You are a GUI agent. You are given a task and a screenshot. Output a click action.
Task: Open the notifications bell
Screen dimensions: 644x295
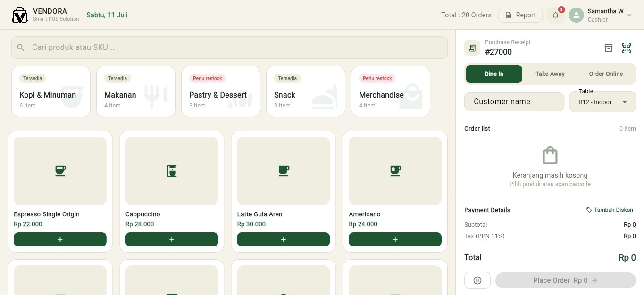[x=556, y=15]
